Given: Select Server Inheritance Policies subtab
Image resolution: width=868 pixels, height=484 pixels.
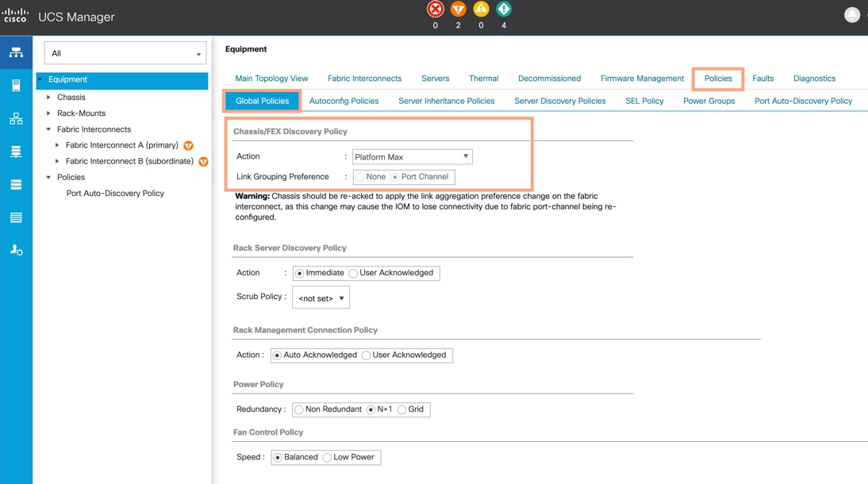Looking at the screenshot, I should coord(446,101).
